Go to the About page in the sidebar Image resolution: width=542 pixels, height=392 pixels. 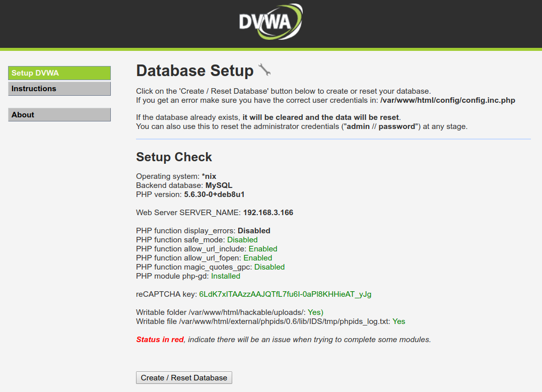[x=59, y=115]
